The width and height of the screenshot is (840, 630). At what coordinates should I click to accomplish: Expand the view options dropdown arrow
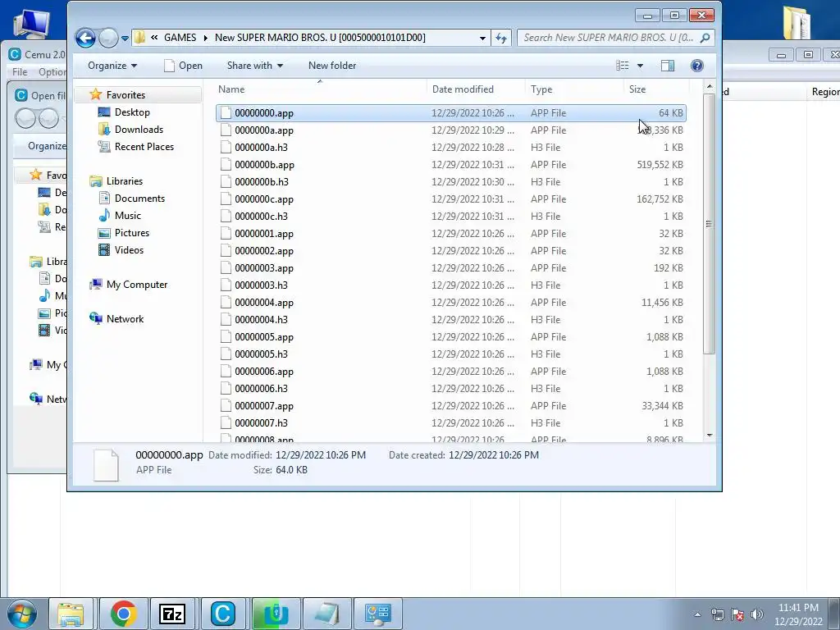pos(640,66)
